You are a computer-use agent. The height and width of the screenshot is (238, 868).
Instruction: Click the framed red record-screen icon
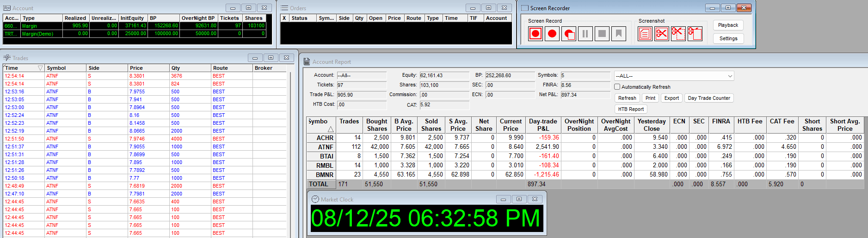[x=535, y=34]
